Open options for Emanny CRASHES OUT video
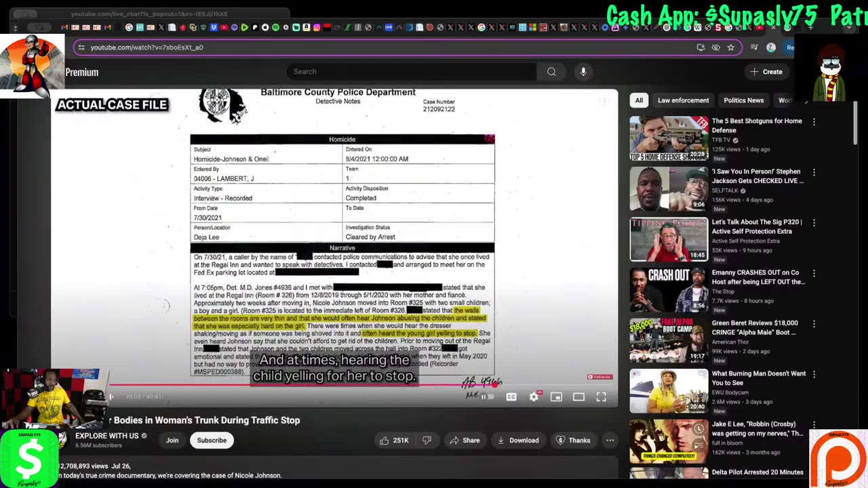Viewport: 868px width, 488px height. [814, 273]
